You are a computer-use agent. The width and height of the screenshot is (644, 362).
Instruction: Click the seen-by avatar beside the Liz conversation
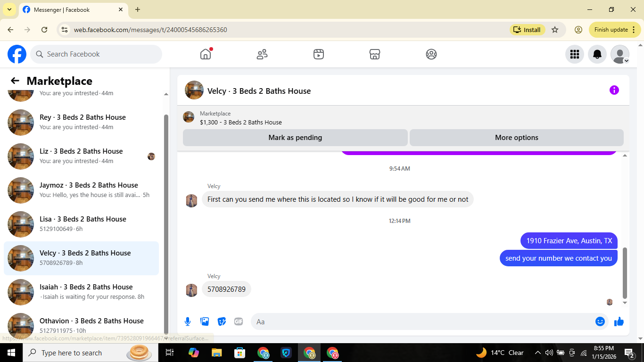(x=151, y=156)
